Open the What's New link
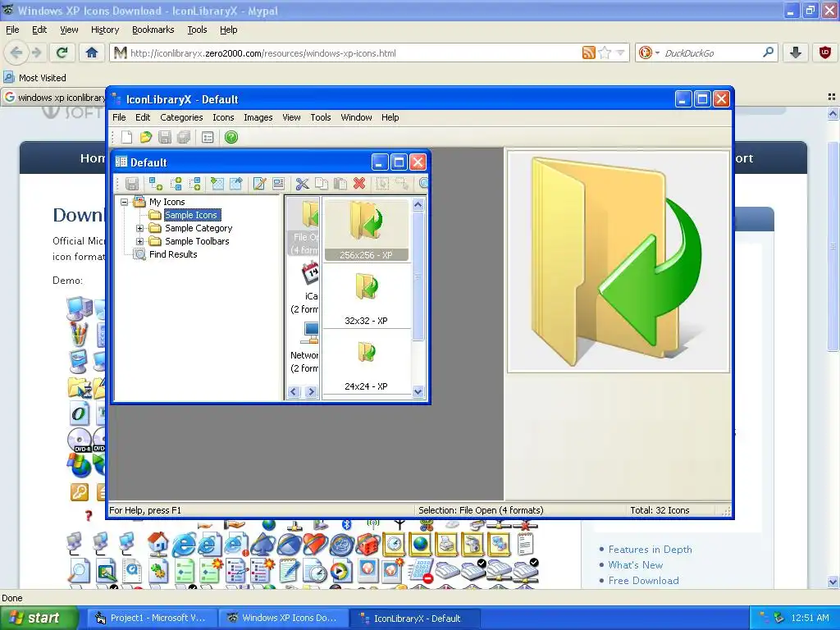 pyautogui.click(x=636, y=564)
